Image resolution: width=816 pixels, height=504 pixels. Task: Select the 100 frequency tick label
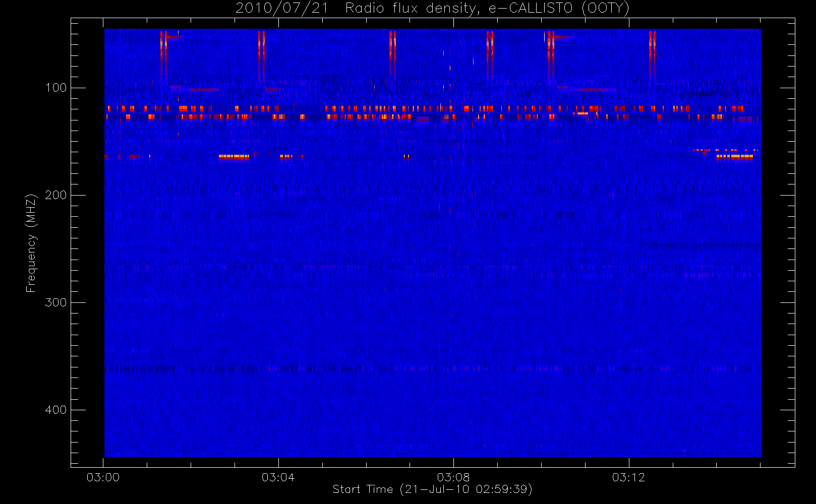[x=56, y=88]
